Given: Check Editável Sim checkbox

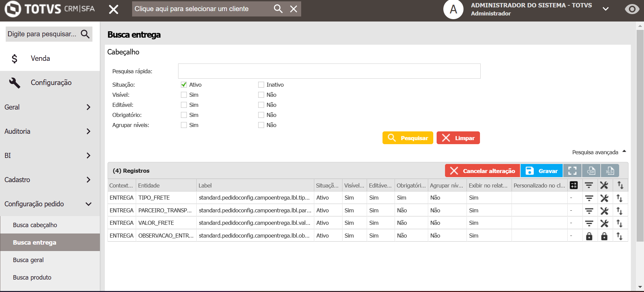Looking at the screenshot, I should click(184, 105).
